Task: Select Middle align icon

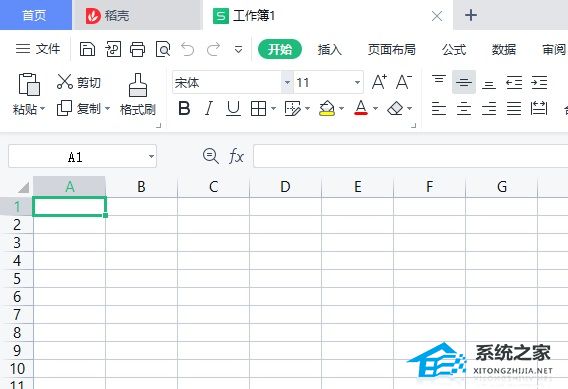Action: pos(464,82)
